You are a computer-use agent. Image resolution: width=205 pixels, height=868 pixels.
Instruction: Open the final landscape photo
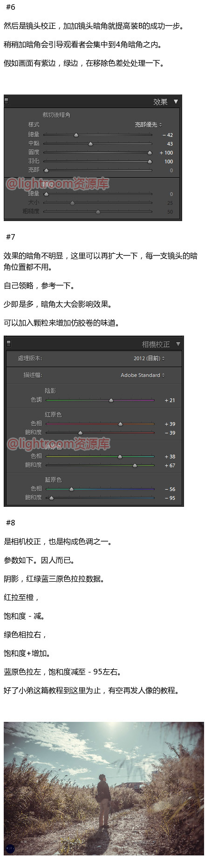click(103, 788)
